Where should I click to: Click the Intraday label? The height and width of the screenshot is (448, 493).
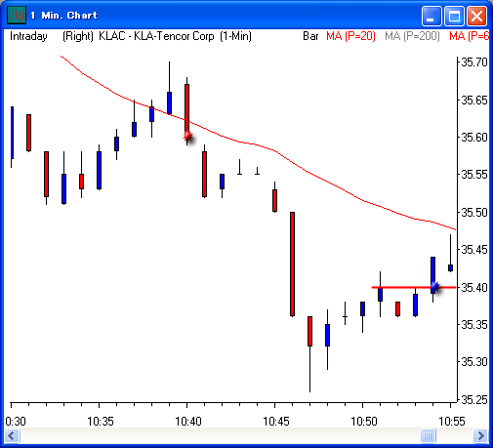28,36
